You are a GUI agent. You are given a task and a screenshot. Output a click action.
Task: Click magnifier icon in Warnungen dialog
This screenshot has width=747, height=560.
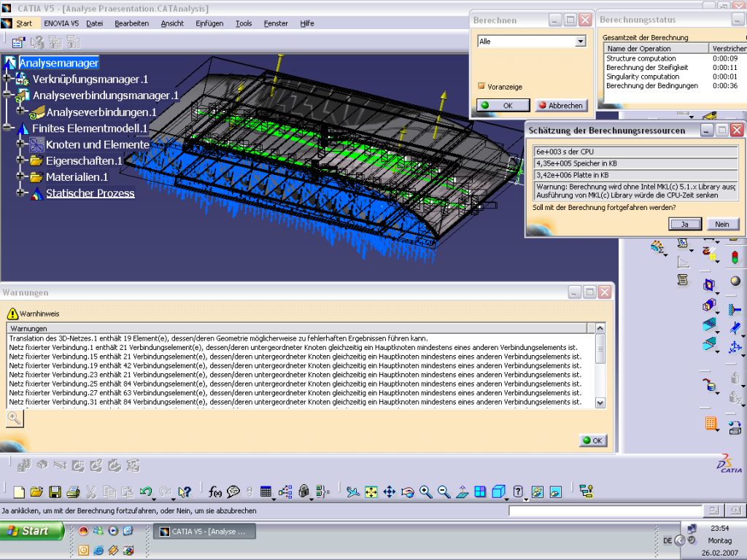coord(15,419)
